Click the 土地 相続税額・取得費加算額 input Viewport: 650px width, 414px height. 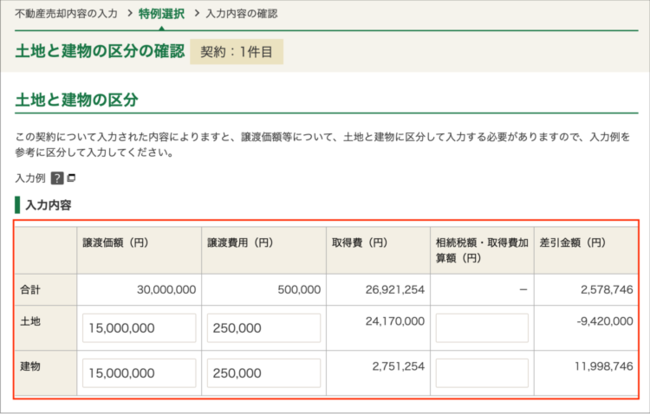[x=481, y=328]
